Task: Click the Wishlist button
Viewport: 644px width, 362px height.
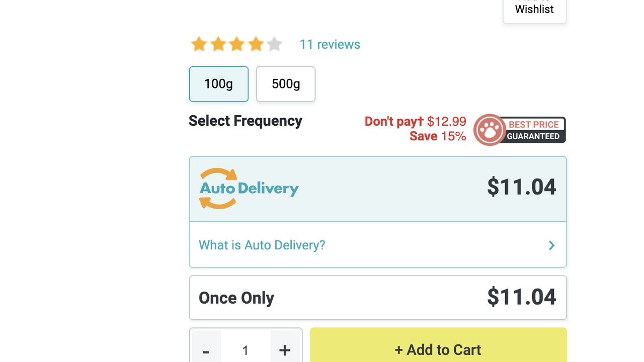Action: pos(534,9)
